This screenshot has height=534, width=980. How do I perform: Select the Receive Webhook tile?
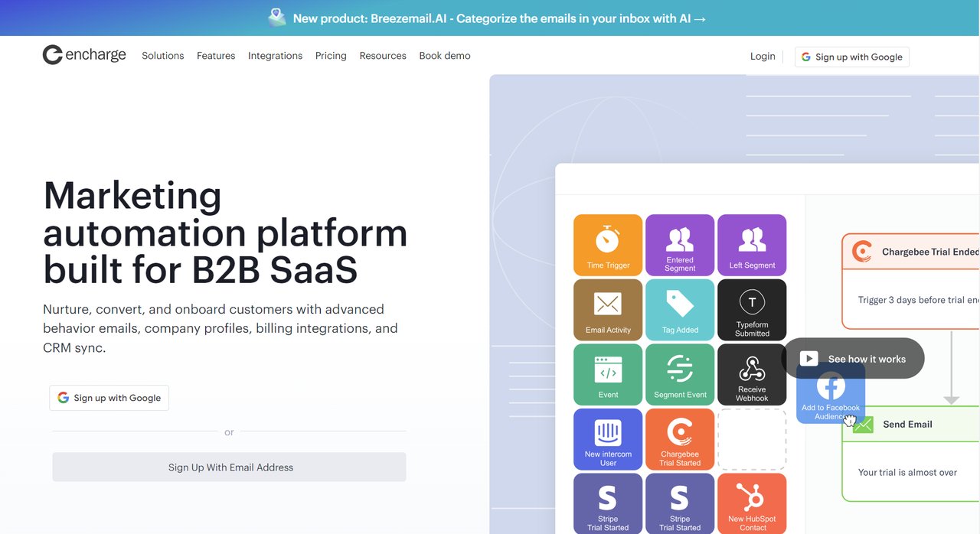(x=752, y=374)
